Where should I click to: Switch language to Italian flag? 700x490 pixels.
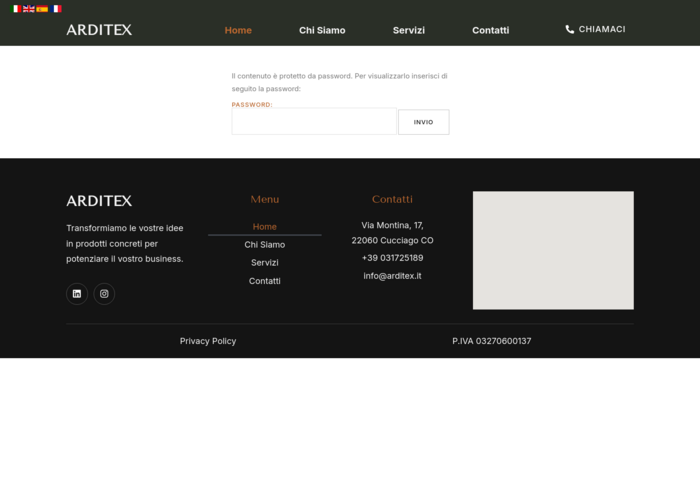(15, 9)
